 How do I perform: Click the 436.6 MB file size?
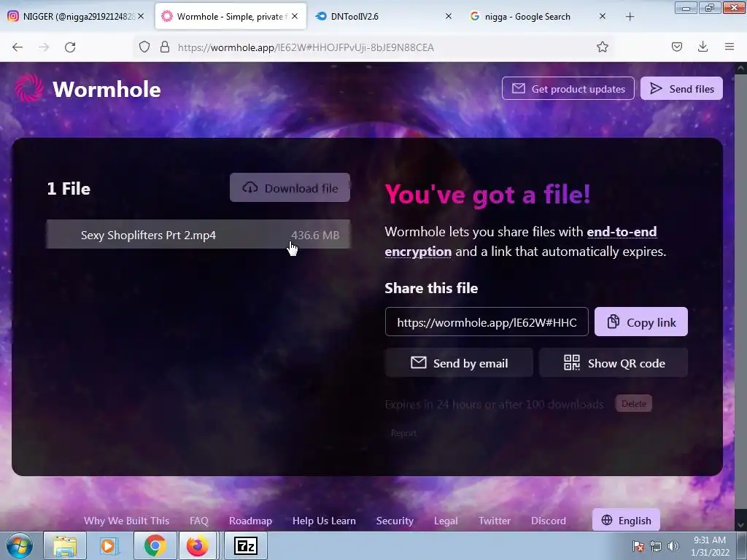(x=315, y=236)
